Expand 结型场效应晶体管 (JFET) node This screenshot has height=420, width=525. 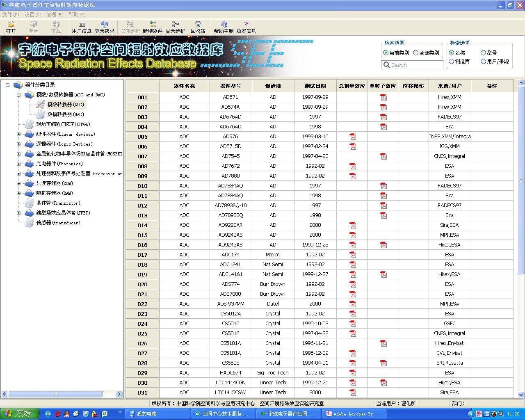(18, 213)
